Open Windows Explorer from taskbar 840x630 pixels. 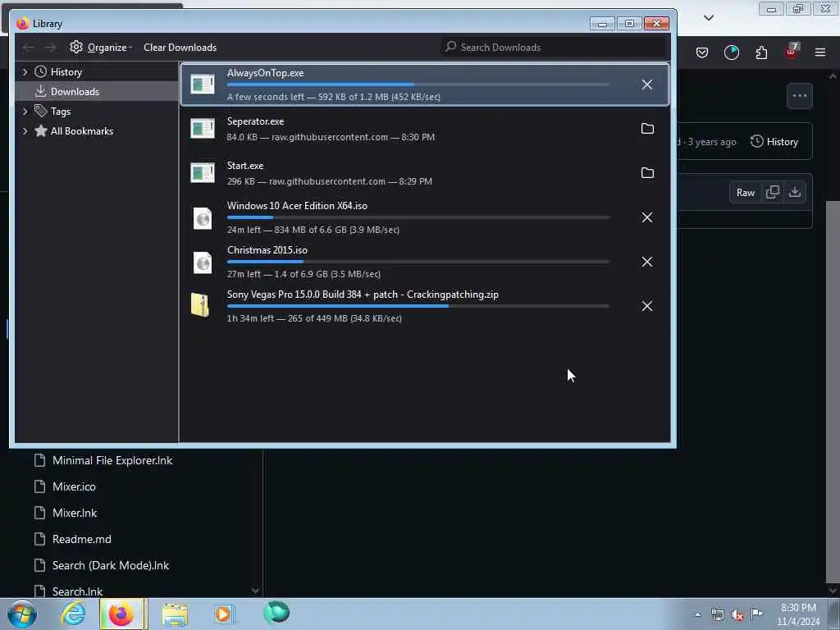175,615
